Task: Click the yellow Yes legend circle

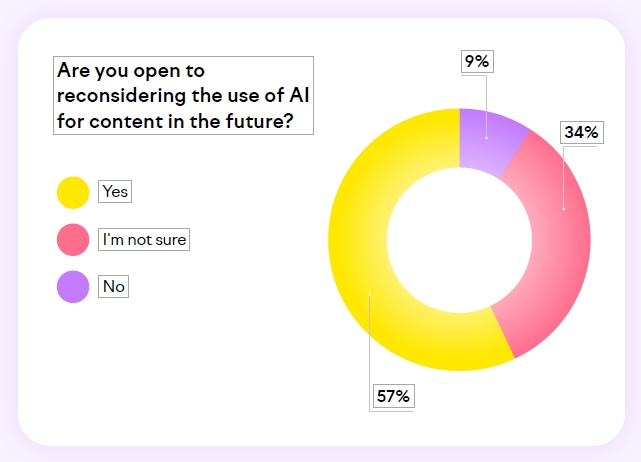Action: point(73,193)
